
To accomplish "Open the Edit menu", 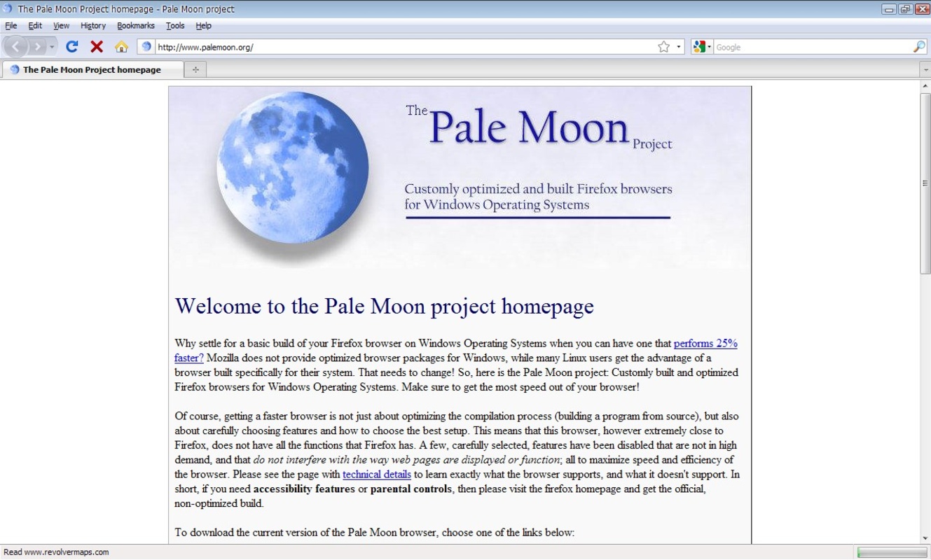I will [x=35, y=26].
